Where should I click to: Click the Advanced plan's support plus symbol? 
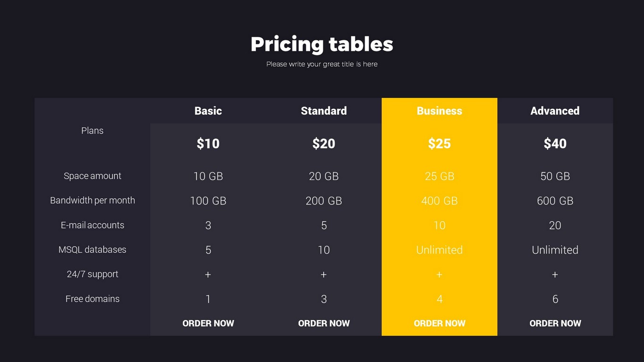click(x=555, y=274)
